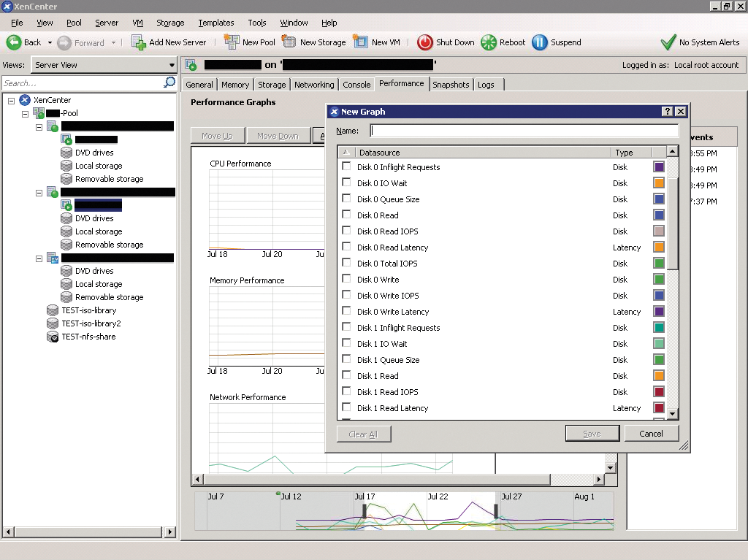This screenshot has width=748, height=560.
Task: Click the New Pool toolbar icon
Action: click(x=233, y=42)
